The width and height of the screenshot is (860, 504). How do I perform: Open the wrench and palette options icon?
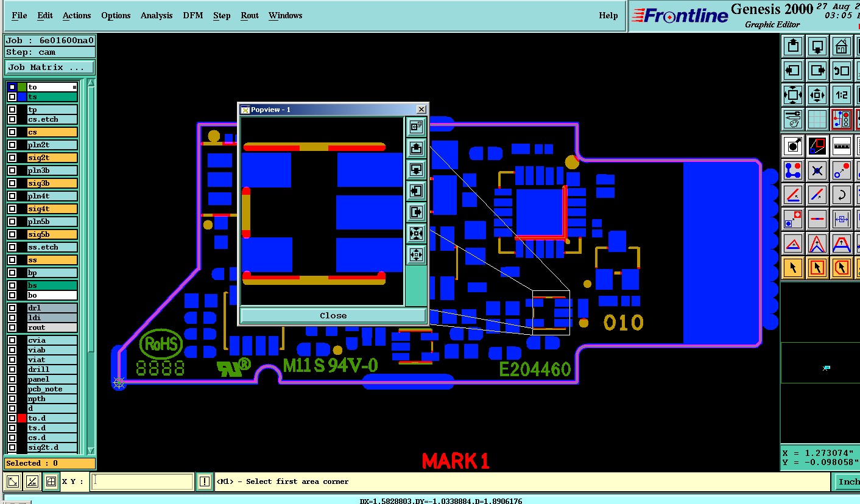[793, 119]
